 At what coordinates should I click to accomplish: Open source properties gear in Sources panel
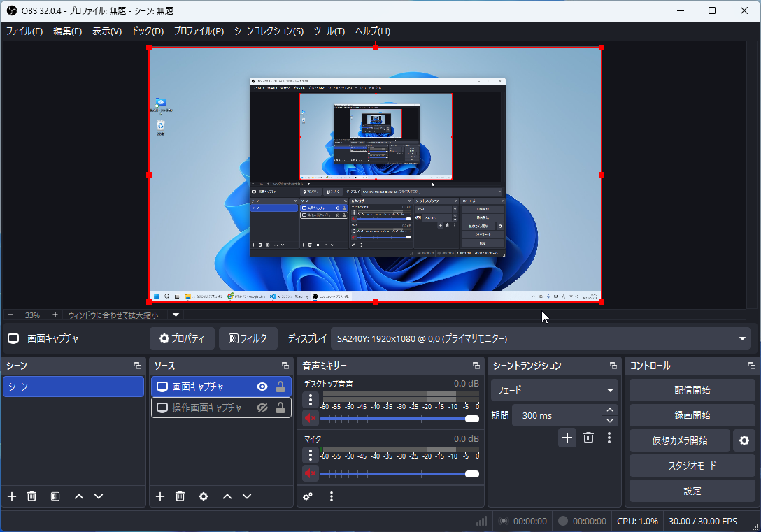click(204, 496)
